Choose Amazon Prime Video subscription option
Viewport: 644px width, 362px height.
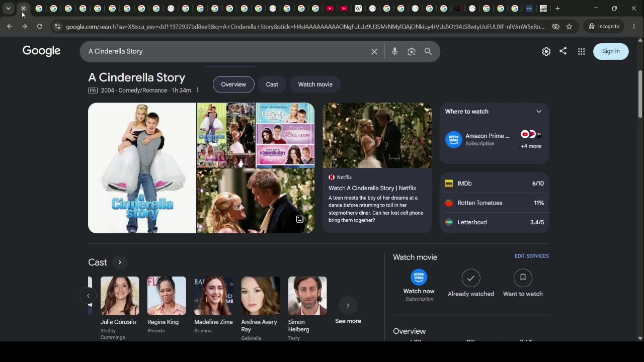pos(478,139)
